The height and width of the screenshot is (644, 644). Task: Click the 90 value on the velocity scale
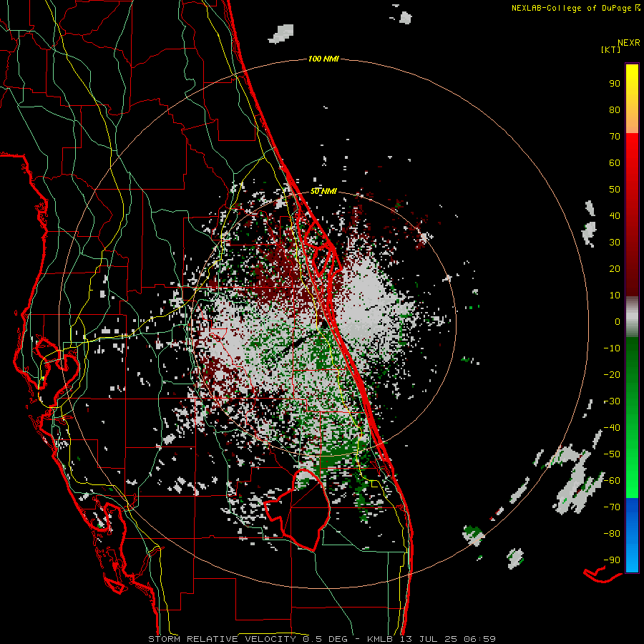(615, 84)
